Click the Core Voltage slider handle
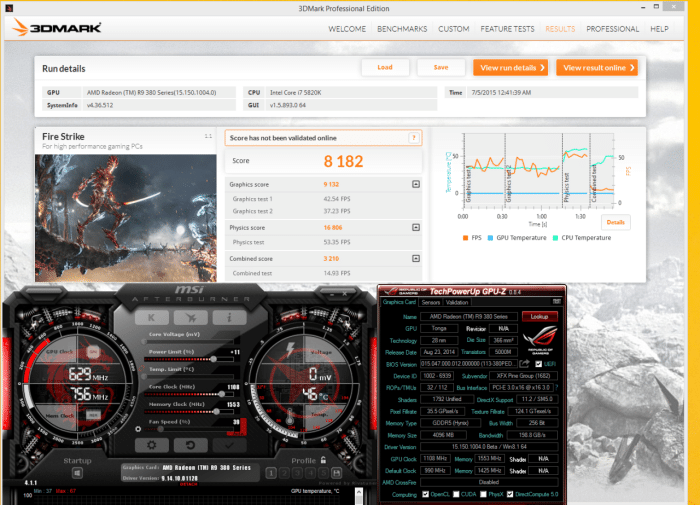 pyautogui.click(x=144, y=342)
